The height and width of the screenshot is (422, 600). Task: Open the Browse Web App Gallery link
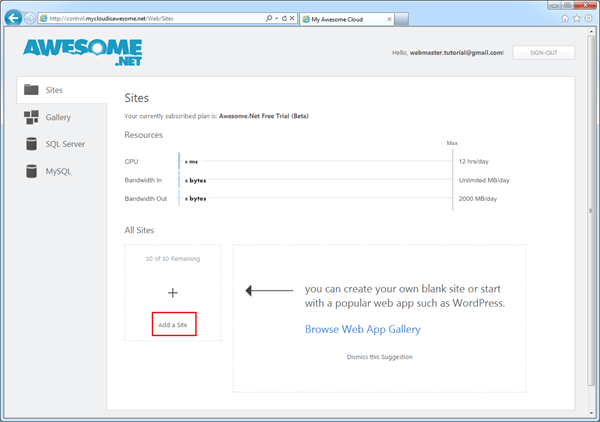pyautogui.click(x=363, y=329)
